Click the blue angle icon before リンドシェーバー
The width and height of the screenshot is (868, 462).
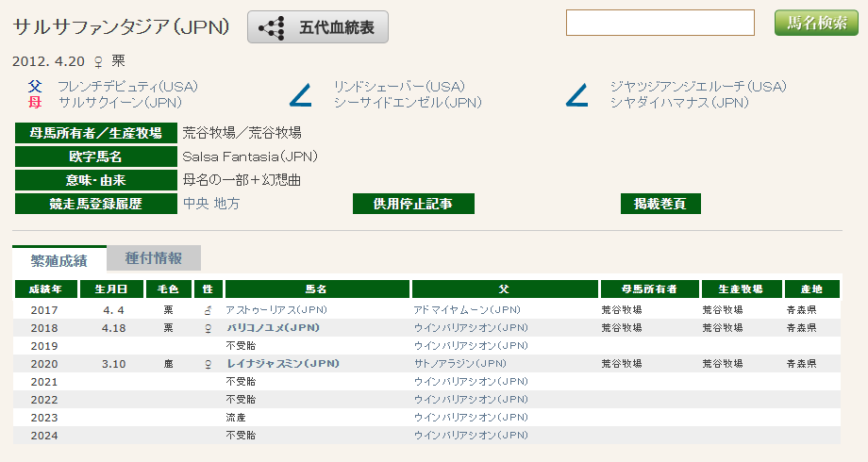coord(301,94)
